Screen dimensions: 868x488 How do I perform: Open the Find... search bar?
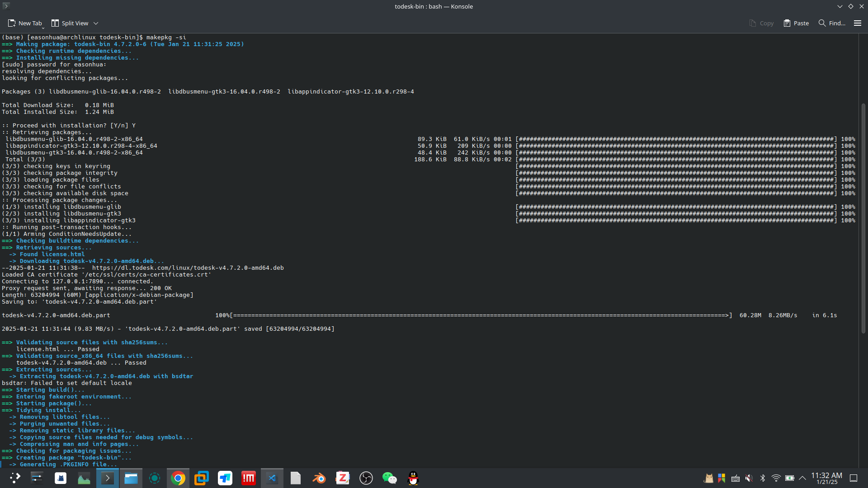pyautogui.click(x=832, y=23)
